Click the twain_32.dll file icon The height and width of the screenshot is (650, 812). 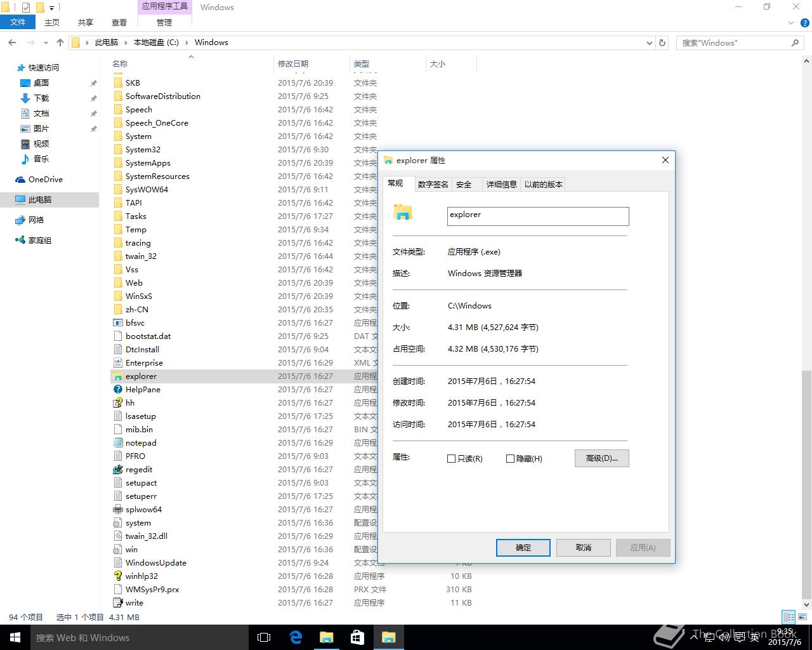(117, 536)
